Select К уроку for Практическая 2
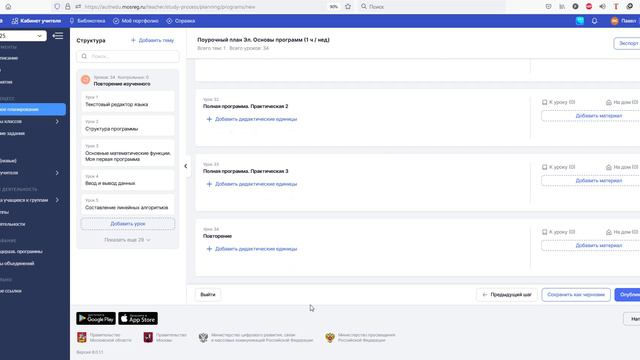Viewport: 640px width, 360px height. (558, 102)
